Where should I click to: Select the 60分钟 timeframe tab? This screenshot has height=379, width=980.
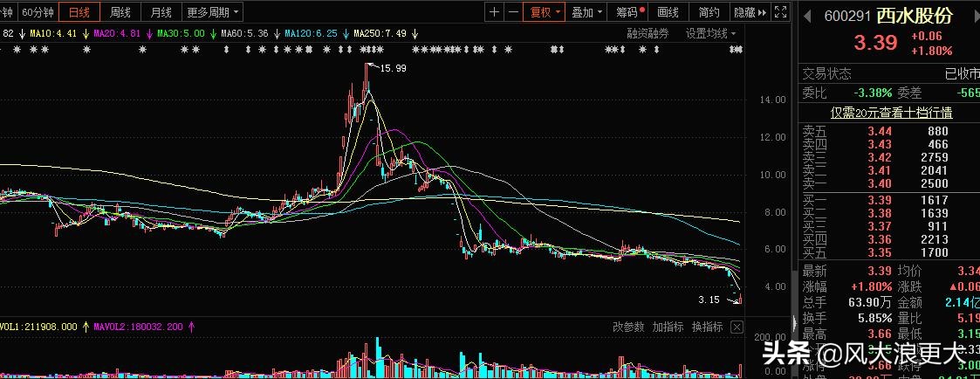(38, 12)
